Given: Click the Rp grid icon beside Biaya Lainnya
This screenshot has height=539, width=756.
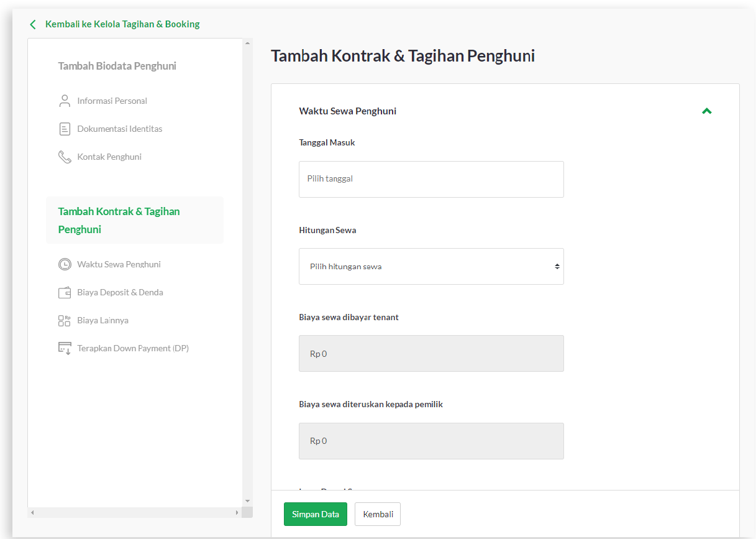Looking at the screenshot, I should [x=65, y=320].
